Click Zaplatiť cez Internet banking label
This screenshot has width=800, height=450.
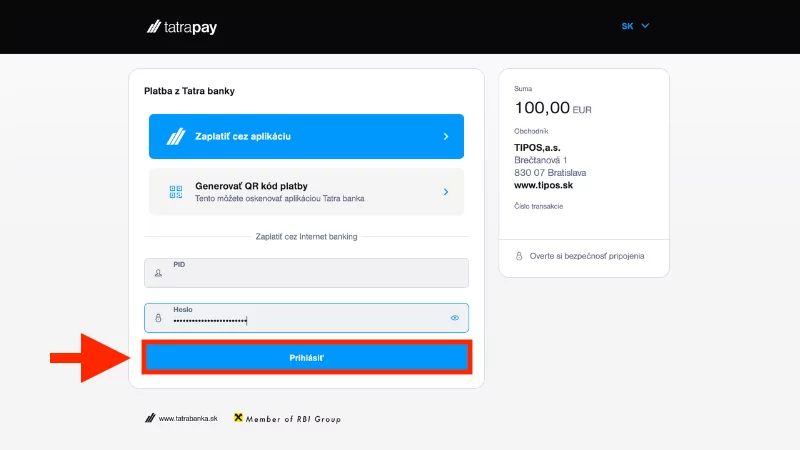(306, 237)
